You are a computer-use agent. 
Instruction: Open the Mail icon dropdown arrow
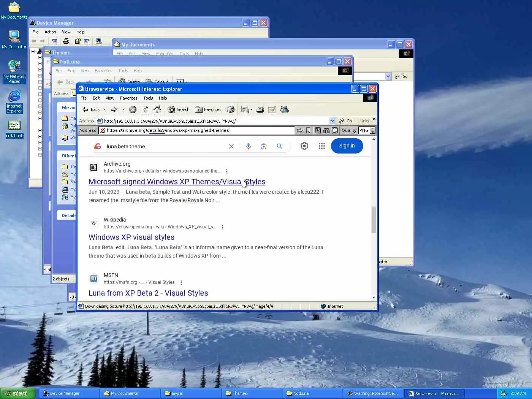click(x=251, y=110)
